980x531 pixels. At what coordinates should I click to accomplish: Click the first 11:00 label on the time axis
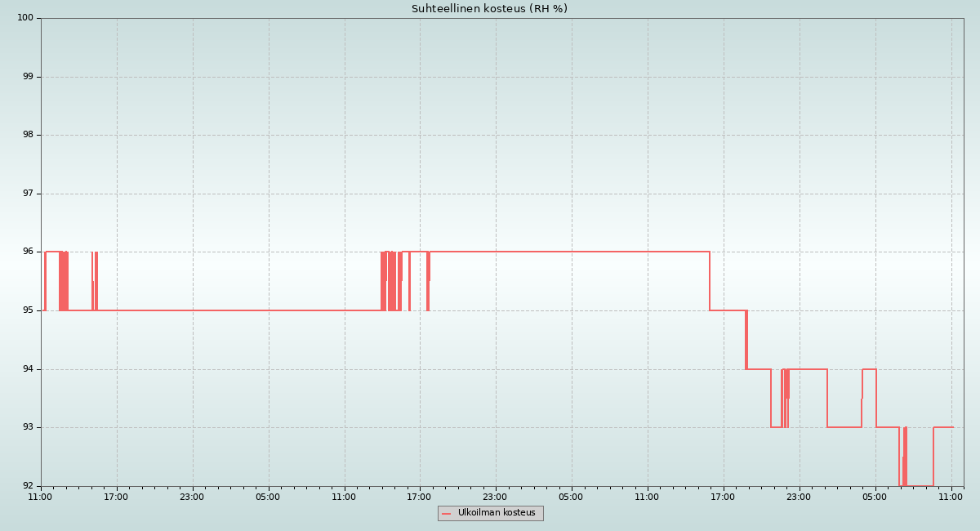[40, 497]
